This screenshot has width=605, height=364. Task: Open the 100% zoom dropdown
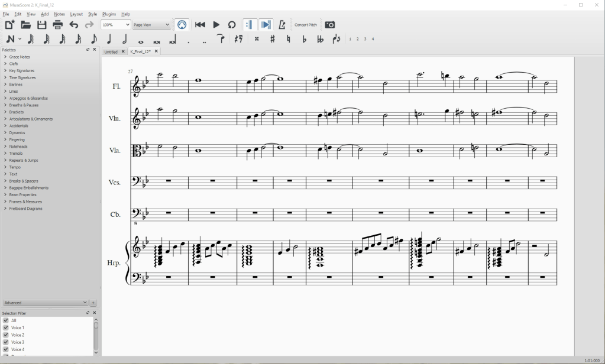(x=116, y=25)
